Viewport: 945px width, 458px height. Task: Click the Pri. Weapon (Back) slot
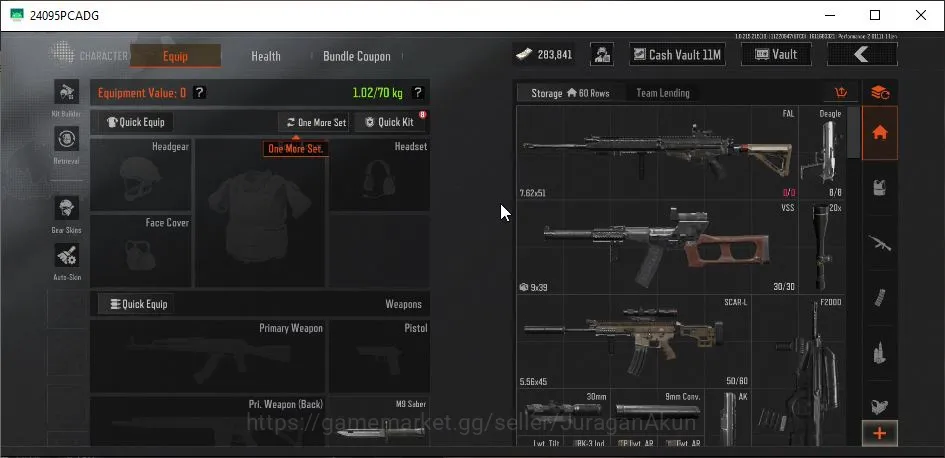click(x=207, y=421)
